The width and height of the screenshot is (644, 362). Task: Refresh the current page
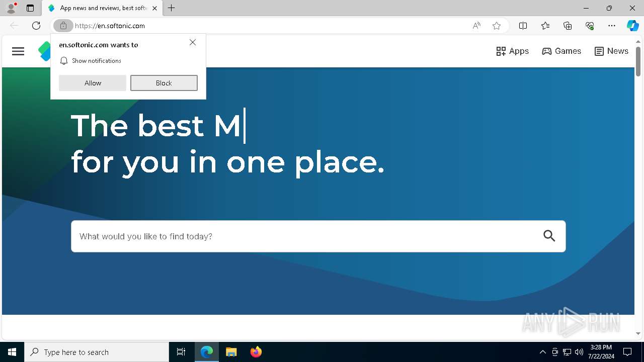(36, 26)
